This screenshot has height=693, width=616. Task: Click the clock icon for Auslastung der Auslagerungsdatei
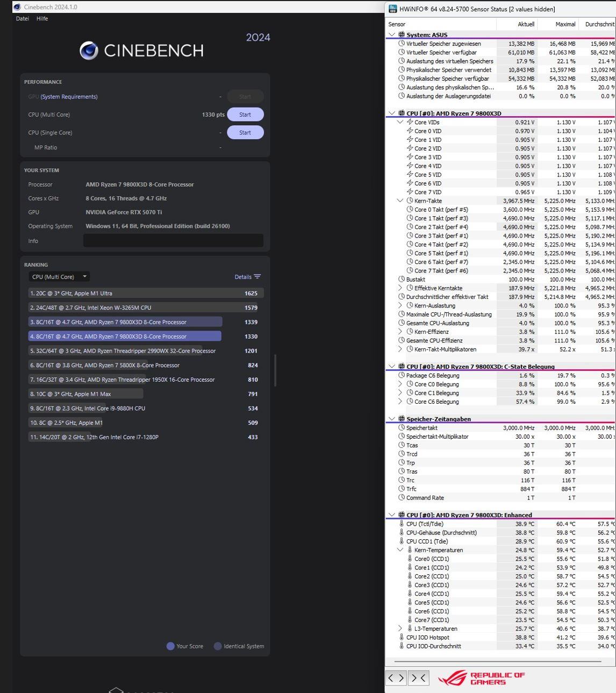(402, 96)
